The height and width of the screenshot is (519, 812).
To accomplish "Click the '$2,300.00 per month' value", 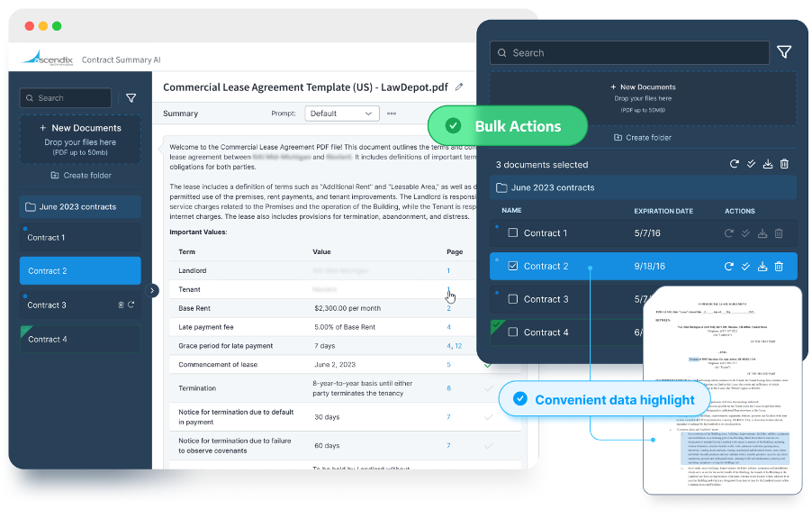I will point(347,308).
